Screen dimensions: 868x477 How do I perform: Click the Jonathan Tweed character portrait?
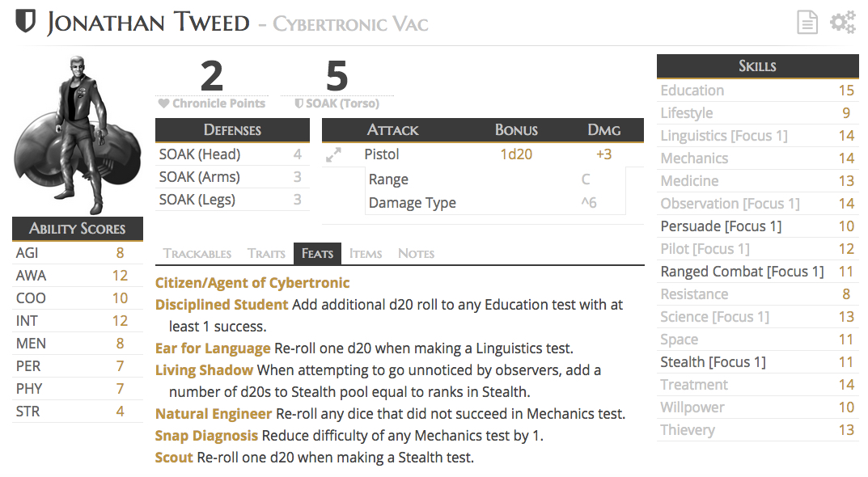78,134
